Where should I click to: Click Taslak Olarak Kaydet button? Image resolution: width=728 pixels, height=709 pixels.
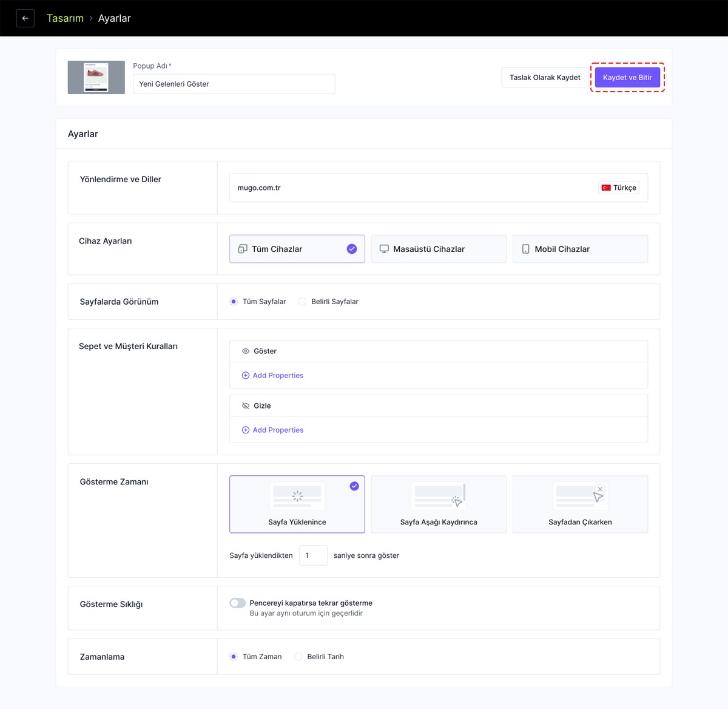click(544, 78)
